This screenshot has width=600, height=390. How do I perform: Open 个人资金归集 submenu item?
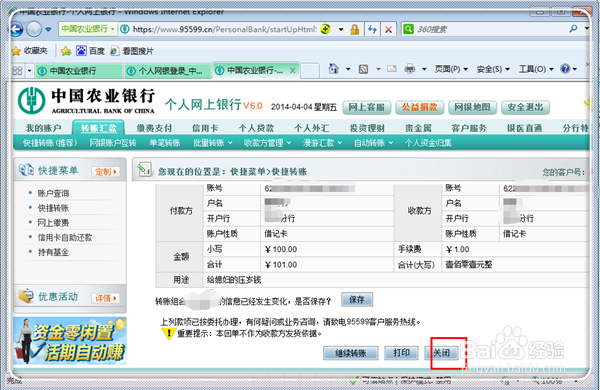(x=428, y=143)
